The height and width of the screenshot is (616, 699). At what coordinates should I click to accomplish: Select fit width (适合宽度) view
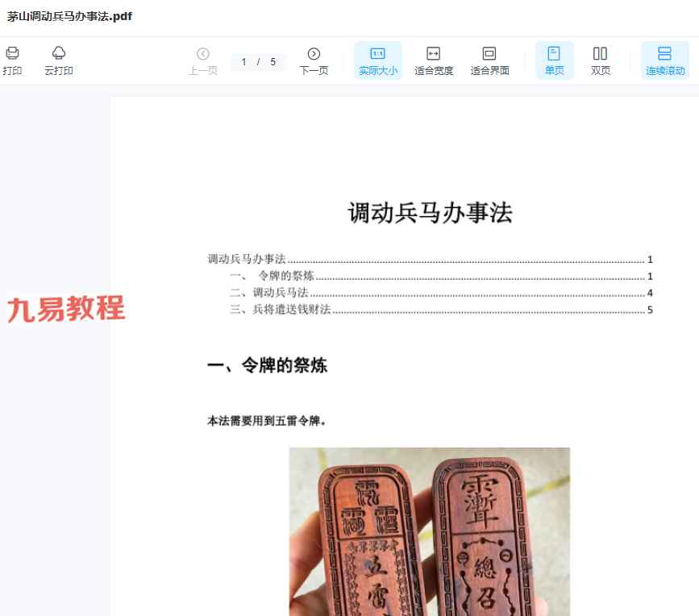(x=434, y=60)
